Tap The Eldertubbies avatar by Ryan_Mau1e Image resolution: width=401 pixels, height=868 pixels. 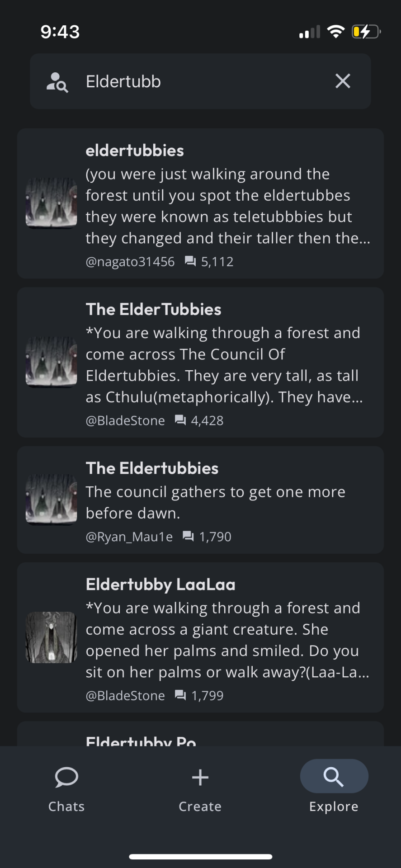tap(52, 500)
